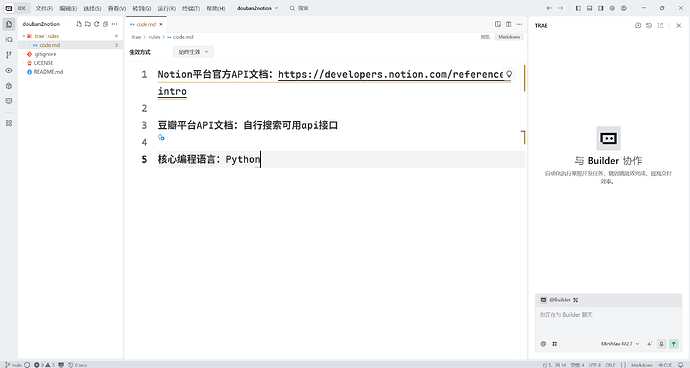Open Source Control in the activity bar
690x368 pixels.
(x=9, y=55)
